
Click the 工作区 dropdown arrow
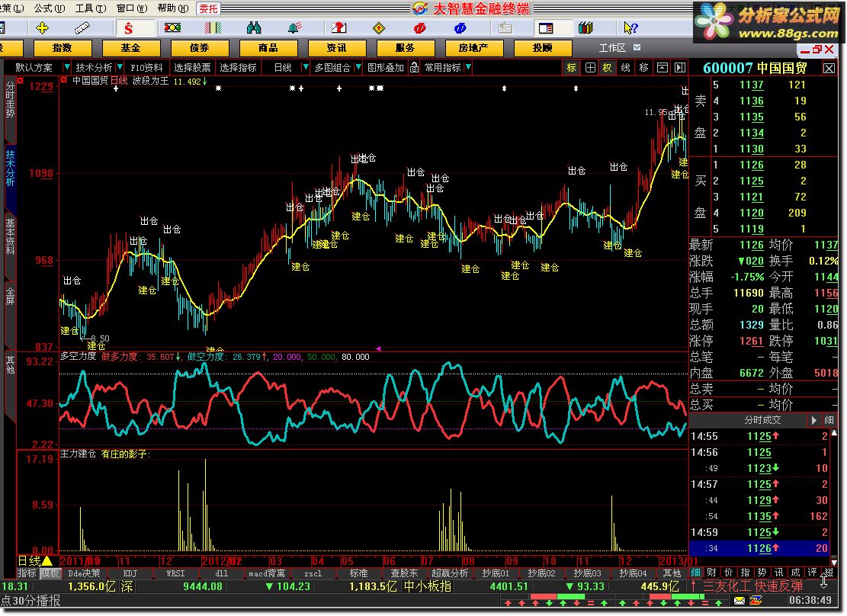[637, 47]
